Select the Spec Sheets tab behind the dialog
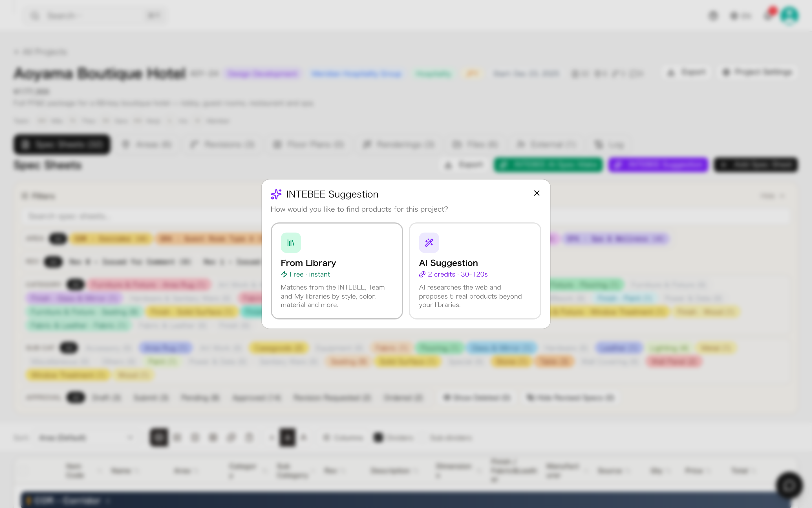The image size is (812, 508). pyautogui.click(x=62, y=145)
